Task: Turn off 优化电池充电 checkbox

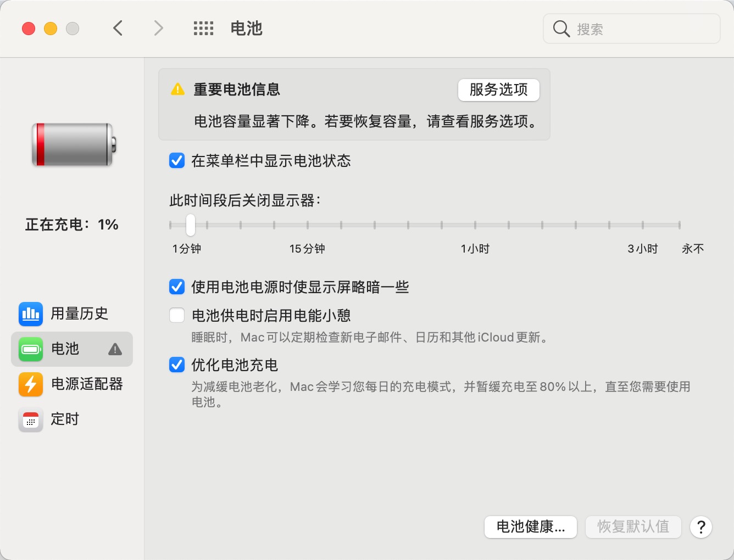Action: click(177, 365)
